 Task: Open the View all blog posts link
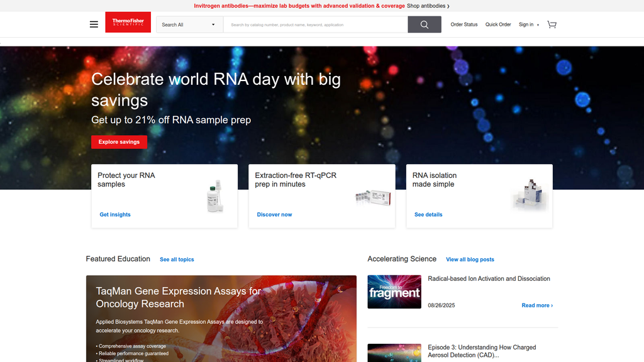point(470,260)
